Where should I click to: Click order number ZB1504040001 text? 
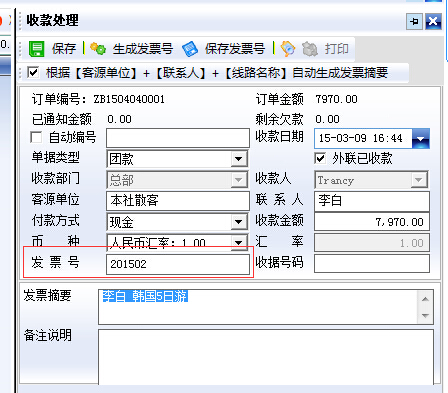(x=129, y=99)
